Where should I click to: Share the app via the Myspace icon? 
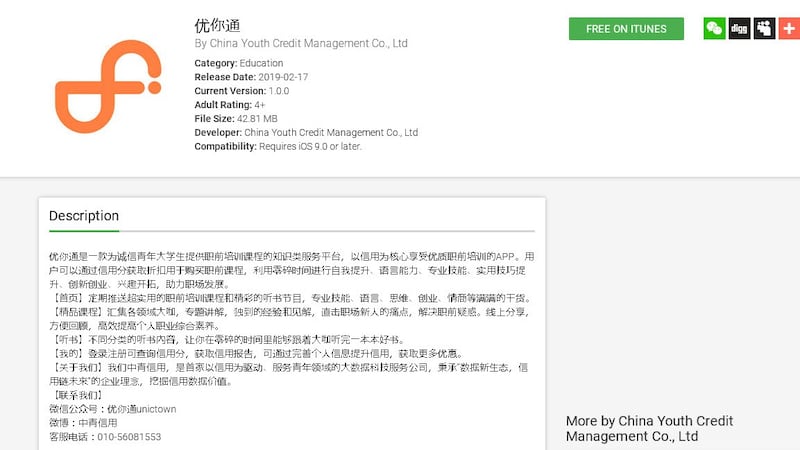coord(764,29)
